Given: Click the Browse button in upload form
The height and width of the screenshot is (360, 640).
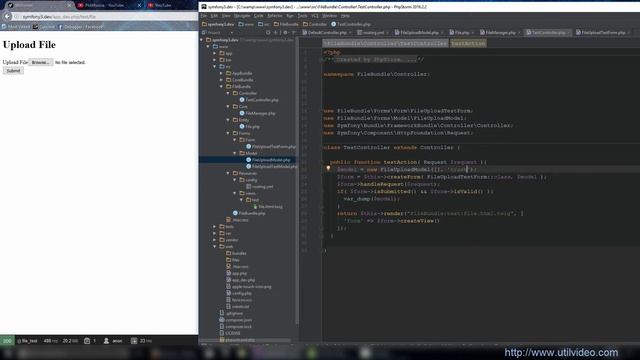Looking at the screenshot, I should tap(41, 62).
